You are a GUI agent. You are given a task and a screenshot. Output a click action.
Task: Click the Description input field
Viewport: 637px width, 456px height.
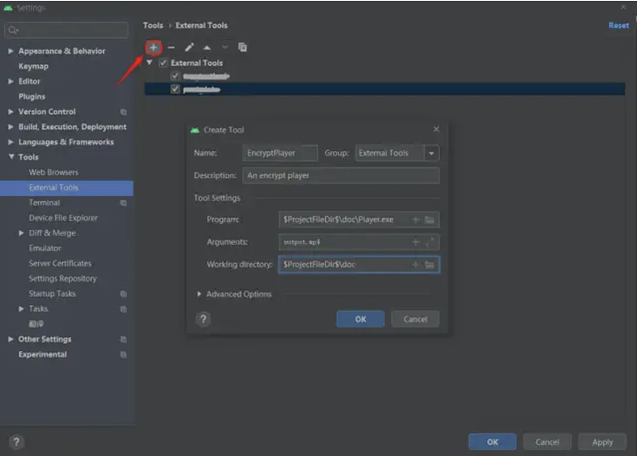(341, 176)
